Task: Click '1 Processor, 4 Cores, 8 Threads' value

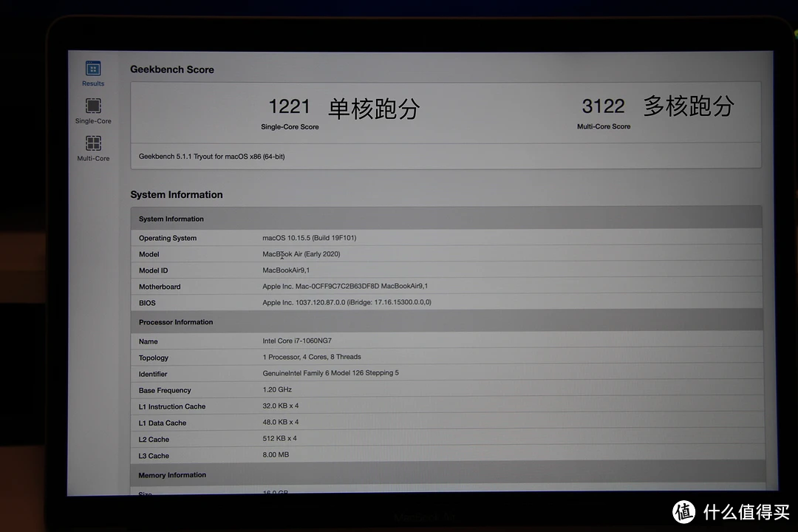Action: pos(312,357)
